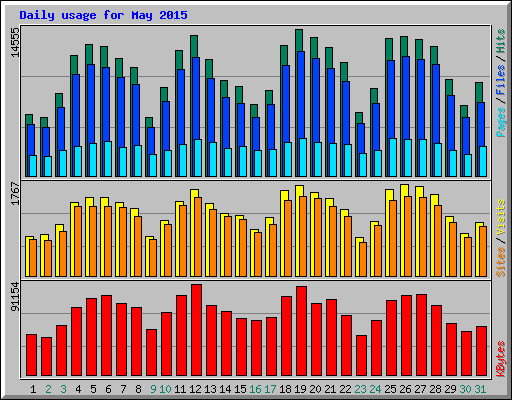Click day 25 on the x-axis
Viewport: 512px width, 400px height.
coord(390,389)
